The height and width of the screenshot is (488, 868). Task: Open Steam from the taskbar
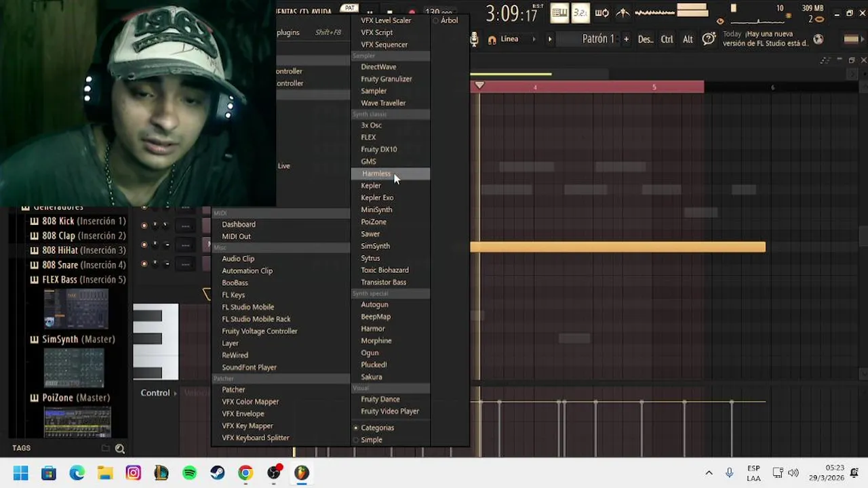point(218,473)
